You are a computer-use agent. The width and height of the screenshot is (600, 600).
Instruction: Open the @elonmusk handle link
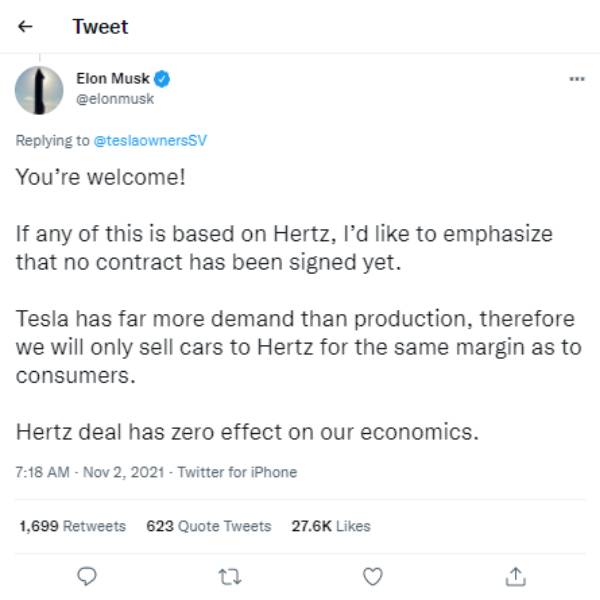pos(115,98)
